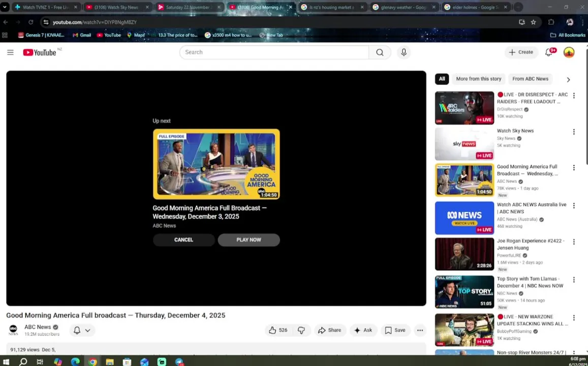588x366 pixels.
Task: Click in the YouTube search field
Action: point(274,52)
